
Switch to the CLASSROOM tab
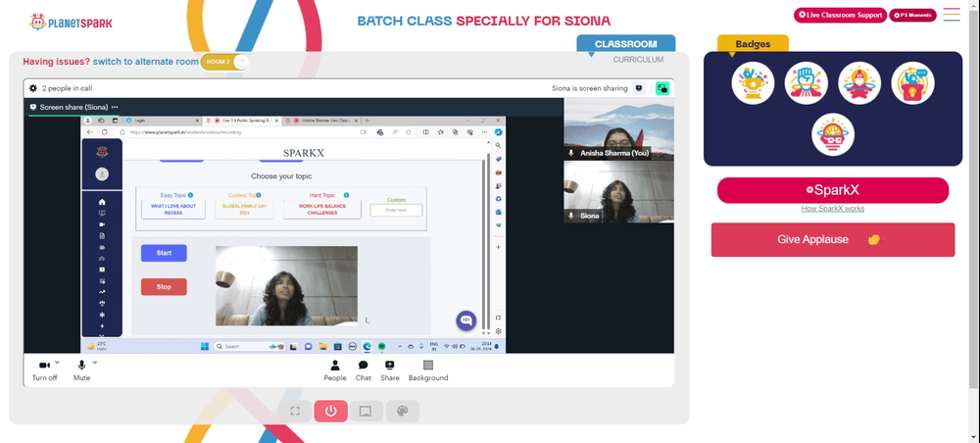(x=625, y=44)
